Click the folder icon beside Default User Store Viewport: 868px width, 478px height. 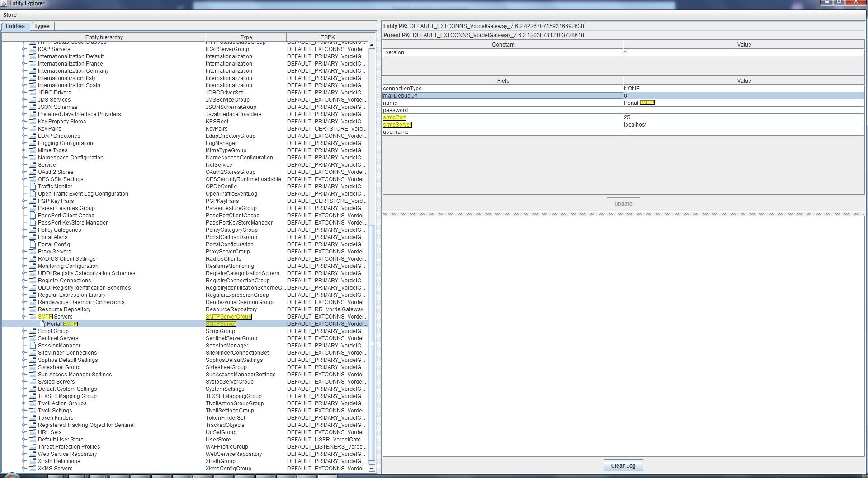pos(33,440)
